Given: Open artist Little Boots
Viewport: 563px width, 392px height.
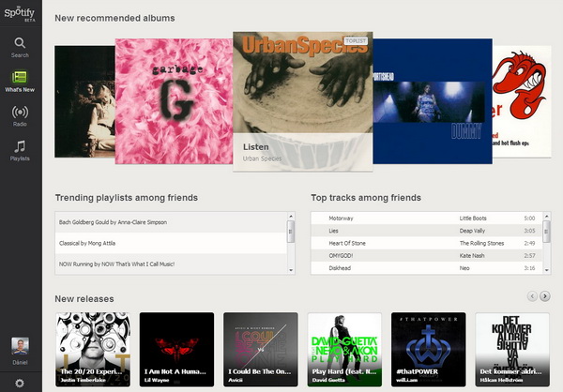Looking at the screenshot, I should [473, 219].
